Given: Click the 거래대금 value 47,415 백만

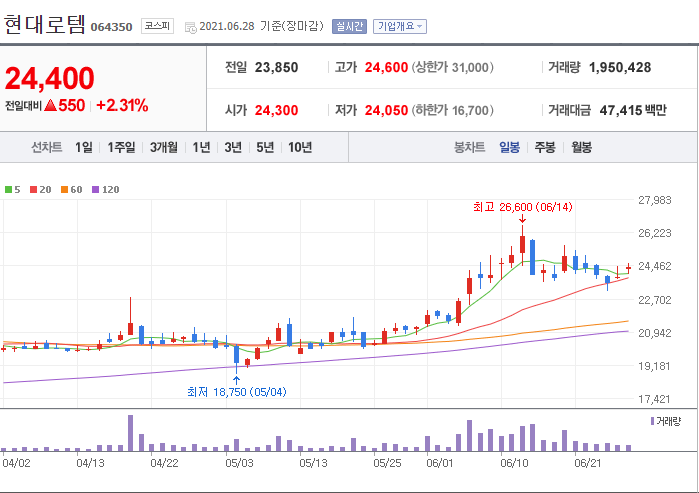Looking at the screenshot, I should pyautogui.click(x=633, y=110).
